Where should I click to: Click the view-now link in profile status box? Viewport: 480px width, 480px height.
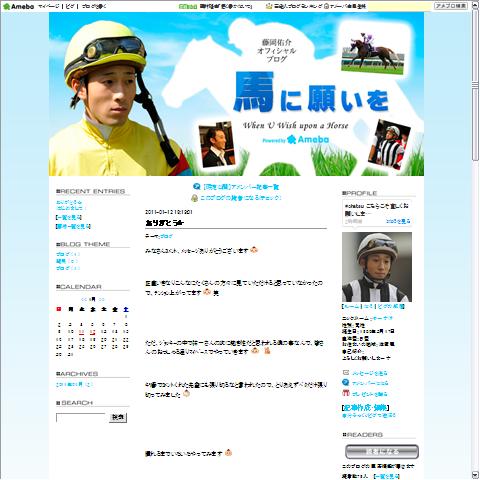pyautogui.click(x=398, y=221)
